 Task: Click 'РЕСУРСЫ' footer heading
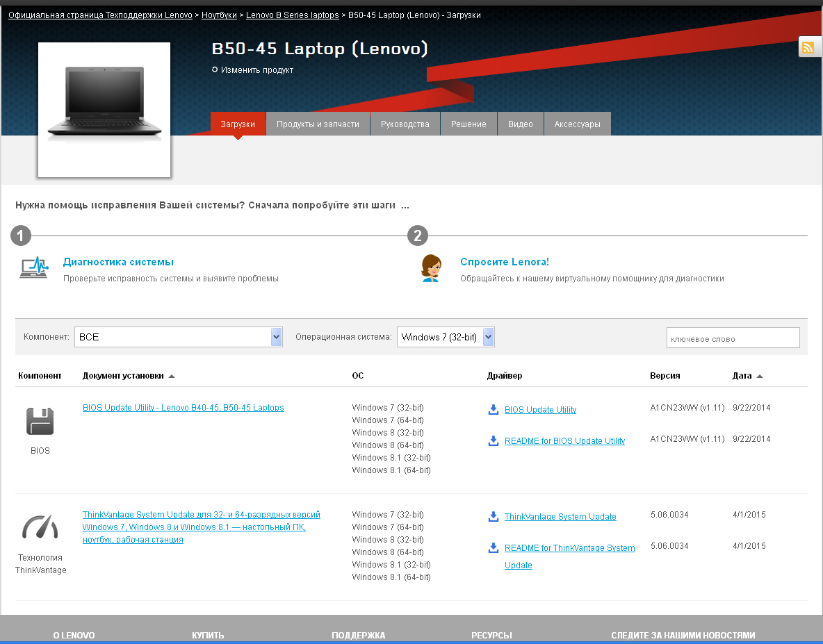(491, 635)
